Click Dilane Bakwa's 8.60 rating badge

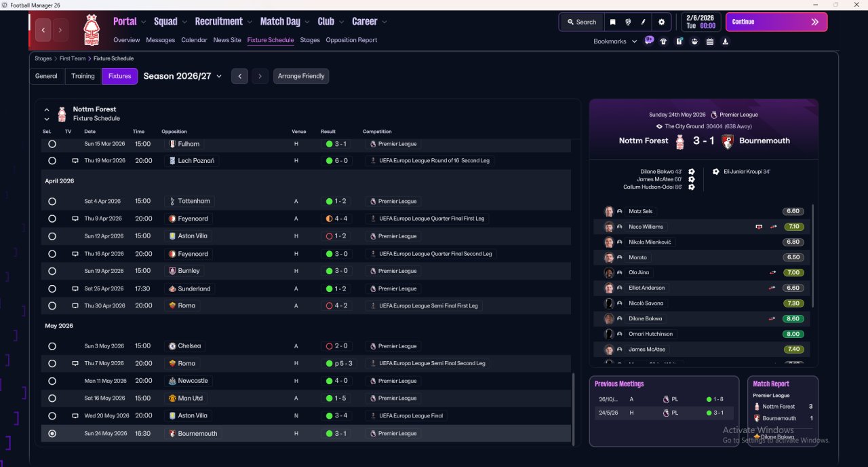(x=793, y=319)
